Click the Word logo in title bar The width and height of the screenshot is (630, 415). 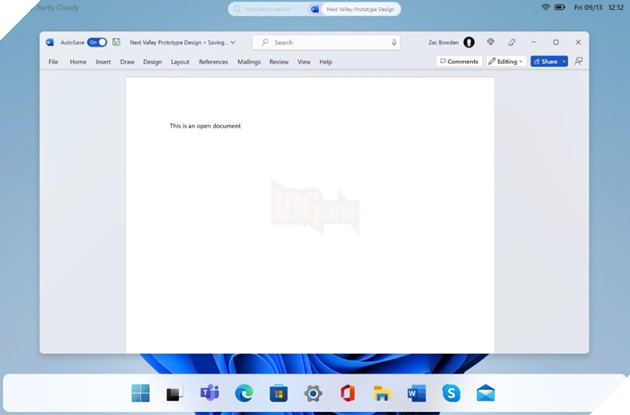[x=50, y=42]
